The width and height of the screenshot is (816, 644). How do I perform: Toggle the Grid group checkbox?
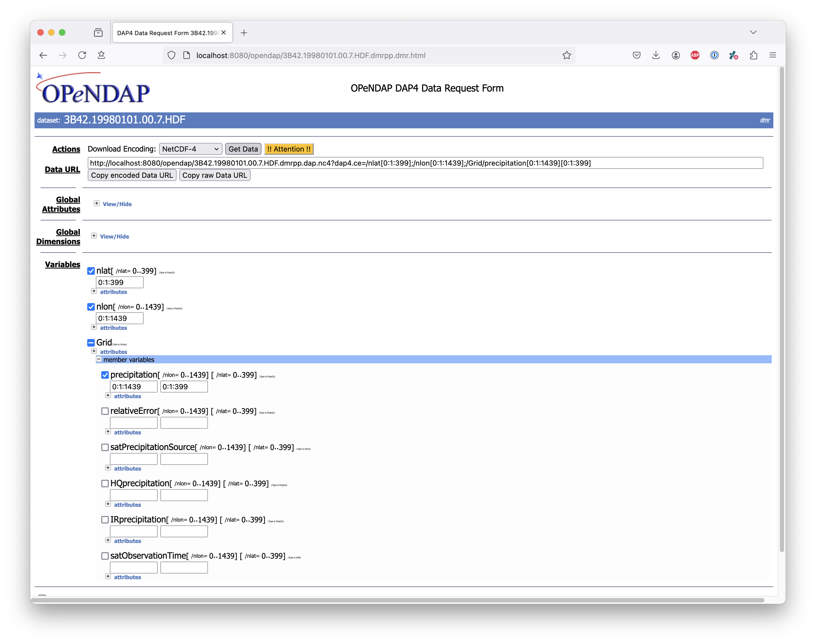pyautogui.click(x=91, y=343)
